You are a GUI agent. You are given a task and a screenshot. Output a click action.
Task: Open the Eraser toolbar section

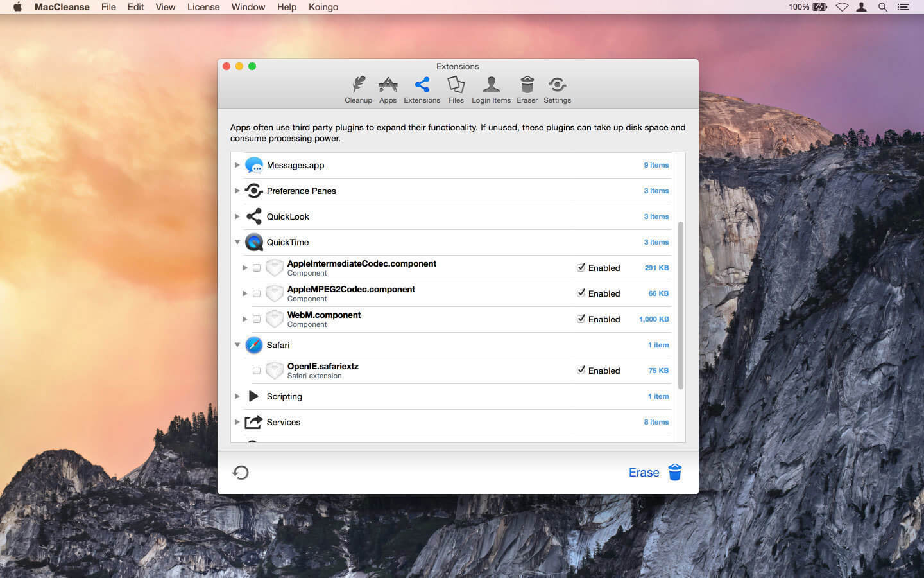pos(527,90)
